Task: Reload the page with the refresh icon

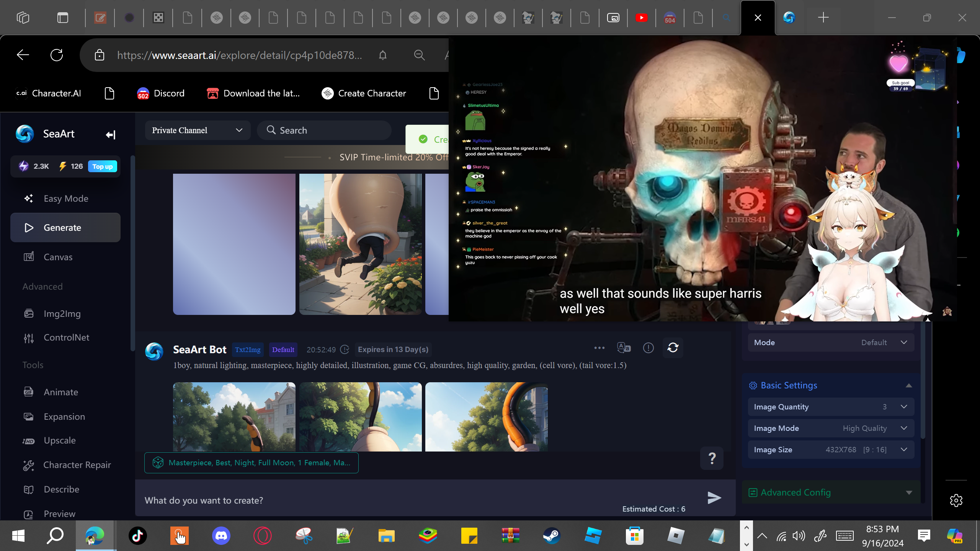Action: coord(57,55)
